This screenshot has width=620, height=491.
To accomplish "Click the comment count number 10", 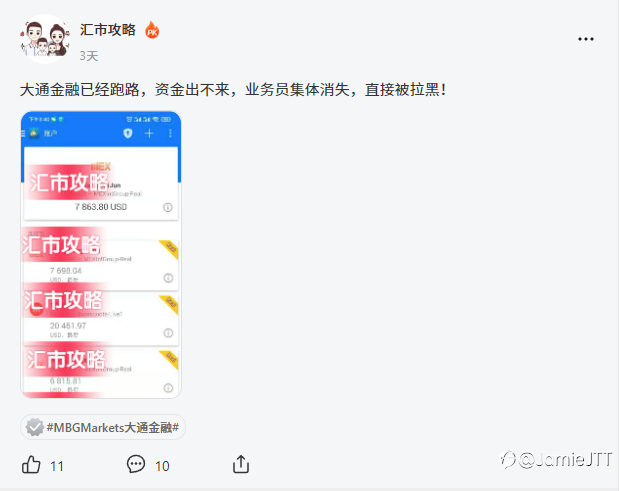I will (x=162, y=466).
